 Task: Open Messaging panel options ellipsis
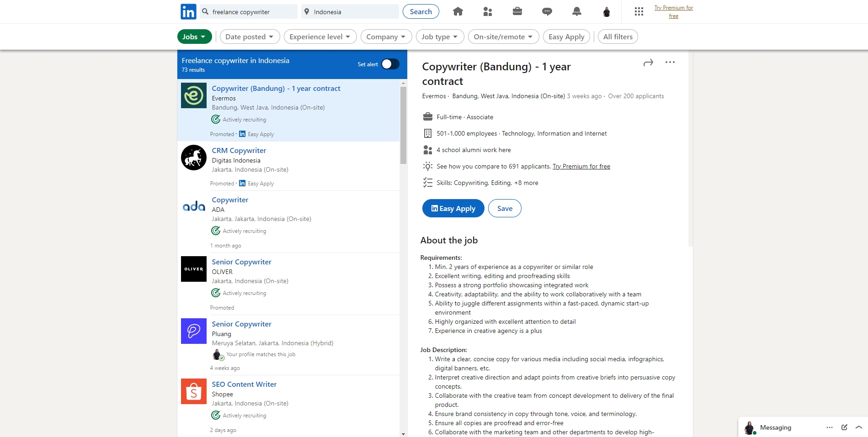coord(830,427)
